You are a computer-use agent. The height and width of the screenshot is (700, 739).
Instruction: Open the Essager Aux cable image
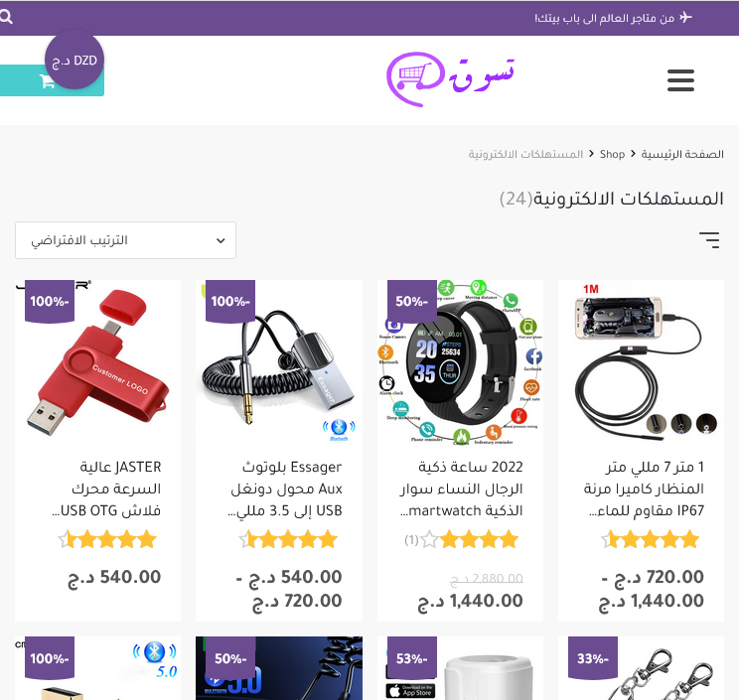(x=279, y=362)
